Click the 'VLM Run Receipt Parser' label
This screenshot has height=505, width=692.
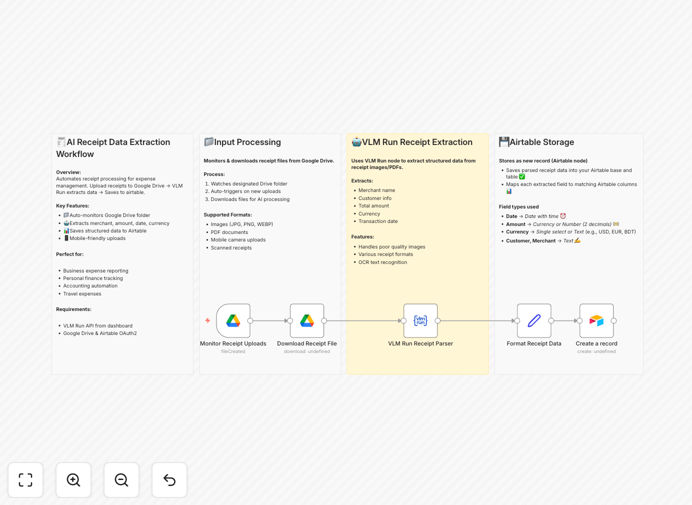pos(420,343)
